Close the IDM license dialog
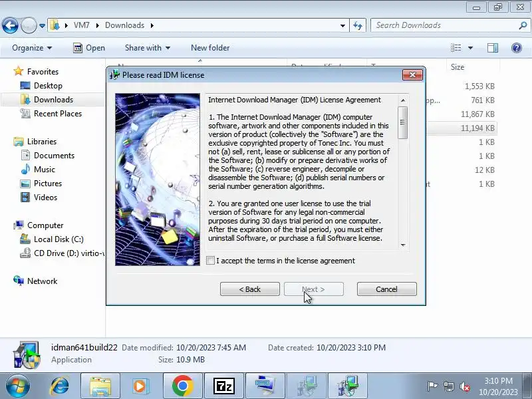Viewport: 532px width, 399px height. (412, 75)
